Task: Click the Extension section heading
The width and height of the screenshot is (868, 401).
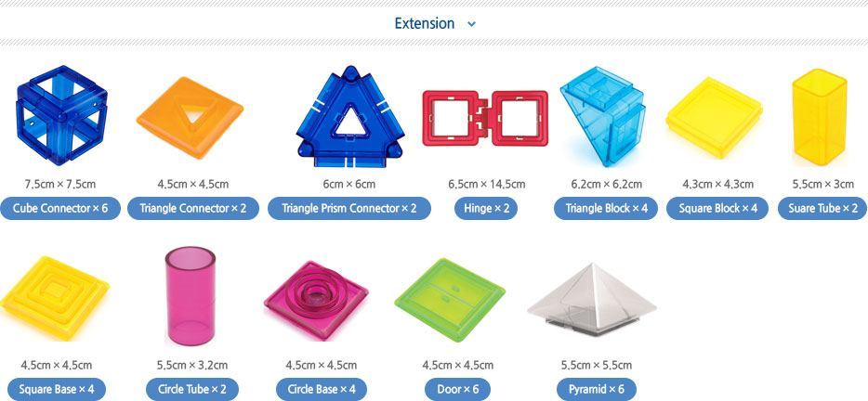Action: click(x=425, y=23)
